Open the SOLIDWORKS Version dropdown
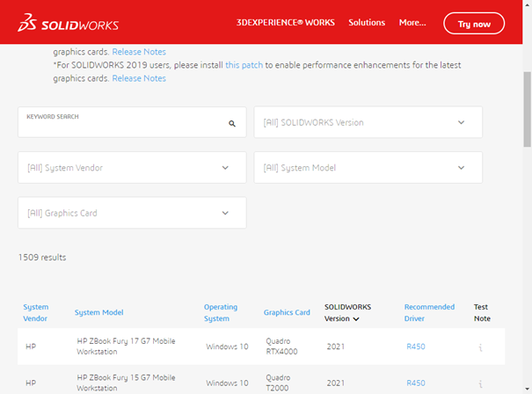The image size is (532, 394). point(368,122)
